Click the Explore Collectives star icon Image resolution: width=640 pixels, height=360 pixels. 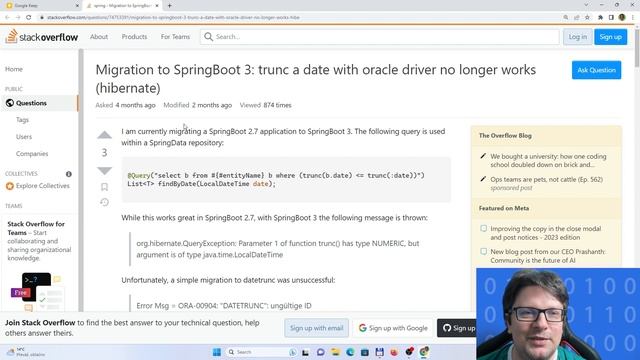(x=9, y=186)
